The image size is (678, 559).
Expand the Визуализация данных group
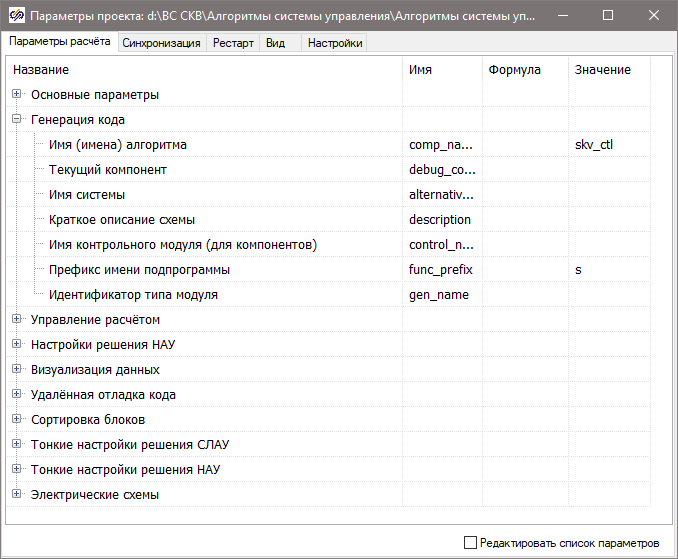[x=17, y=369]
